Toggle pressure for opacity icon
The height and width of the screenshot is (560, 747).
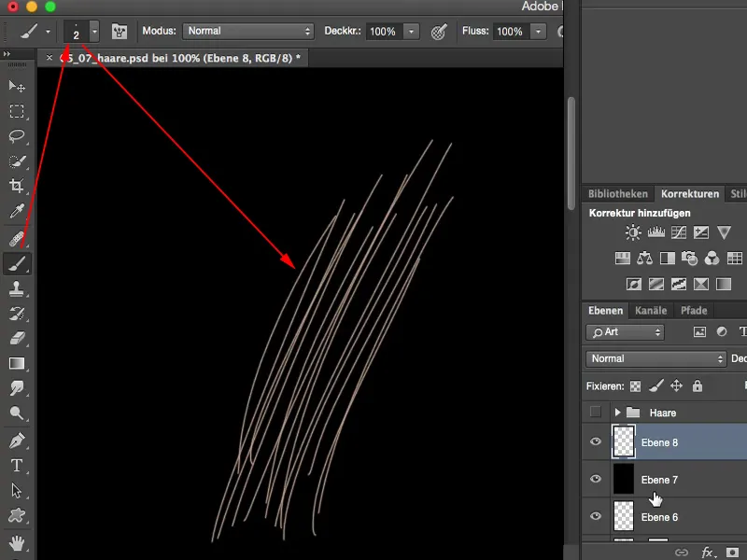(439, 32)
